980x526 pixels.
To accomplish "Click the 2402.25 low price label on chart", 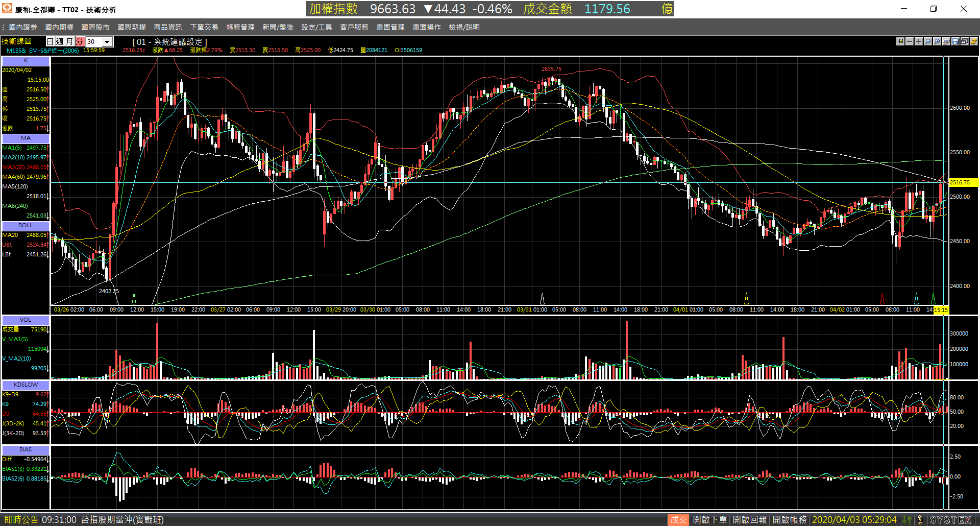I will [x=109, y=291].
